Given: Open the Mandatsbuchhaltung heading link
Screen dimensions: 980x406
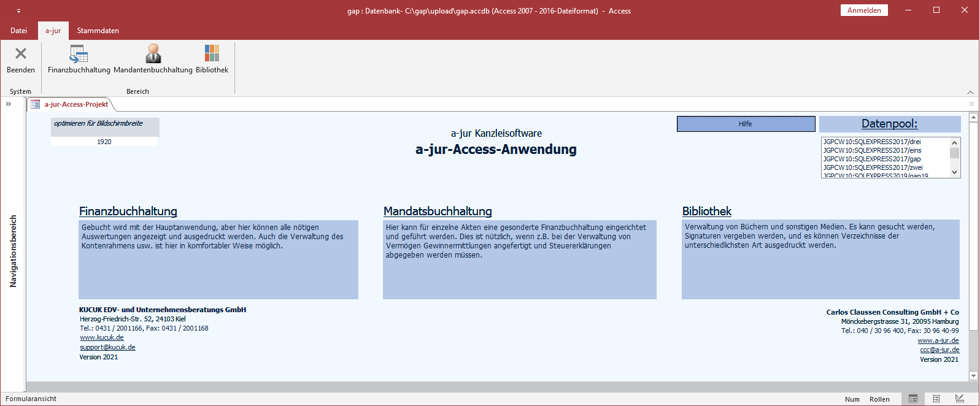Looking at the screenshot, I should (438, 211).
